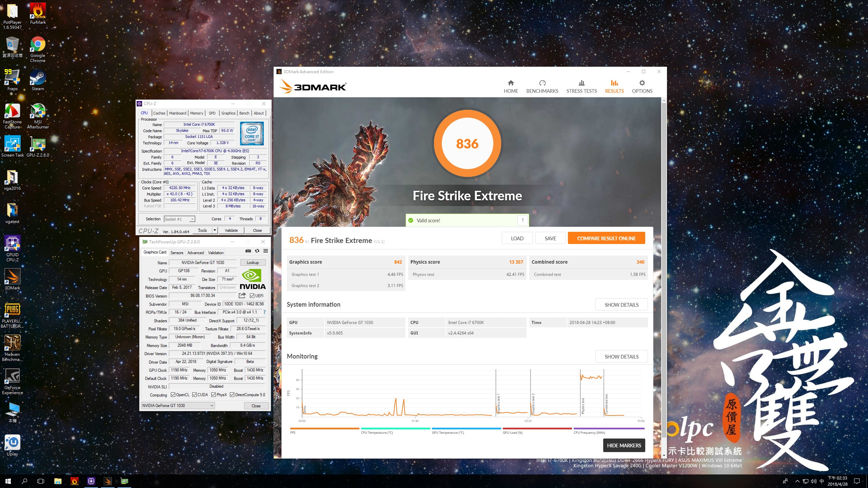Click SAVE result button

550,238
